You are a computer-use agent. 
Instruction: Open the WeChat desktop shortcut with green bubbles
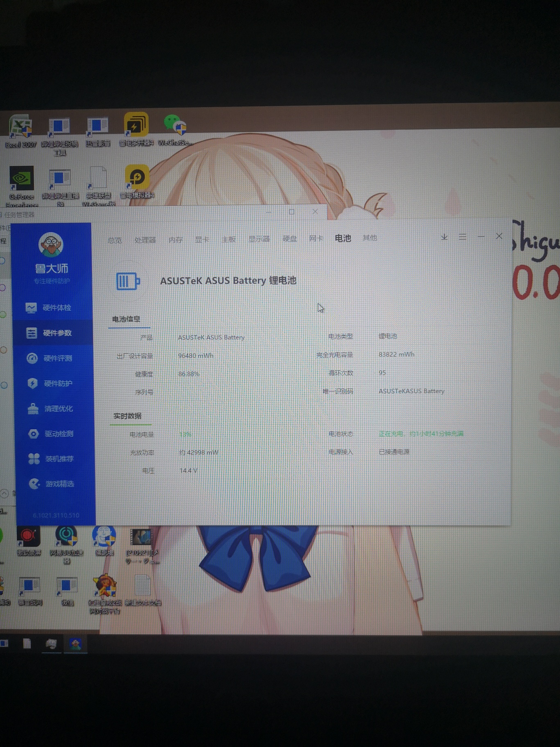coord(175,130)
